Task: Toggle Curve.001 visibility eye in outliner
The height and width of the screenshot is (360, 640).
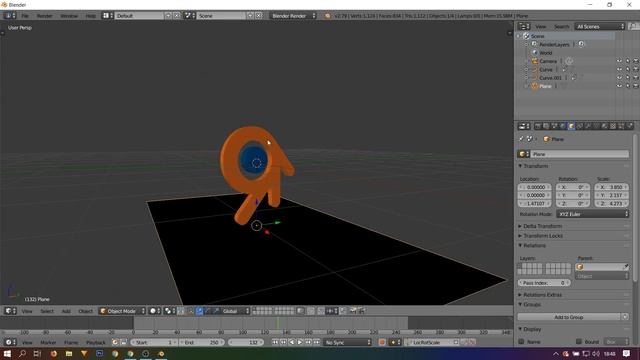Action: point(619,78)
